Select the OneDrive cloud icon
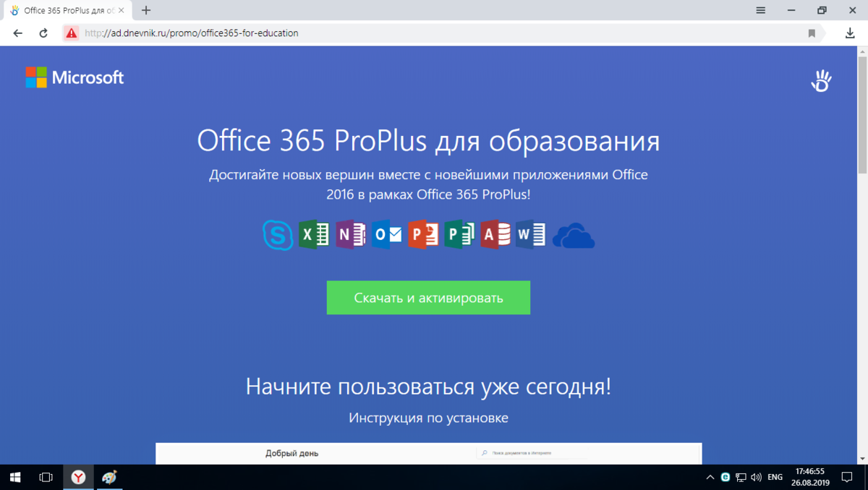Screen dimensions: 868x490 tap(573, 234)
